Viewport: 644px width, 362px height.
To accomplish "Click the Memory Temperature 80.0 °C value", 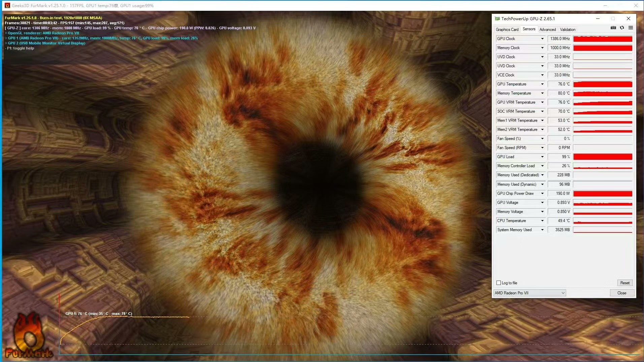I will coord(559,93).
